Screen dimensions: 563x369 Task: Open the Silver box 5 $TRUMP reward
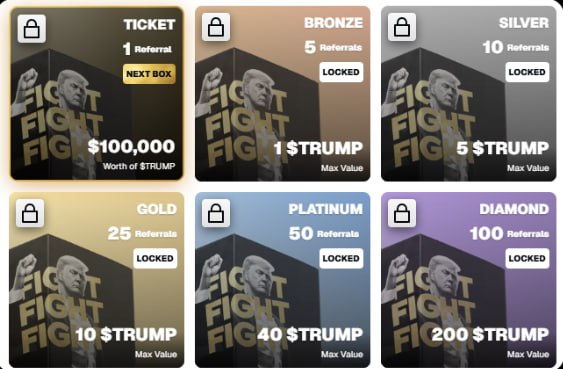(503, 148)
